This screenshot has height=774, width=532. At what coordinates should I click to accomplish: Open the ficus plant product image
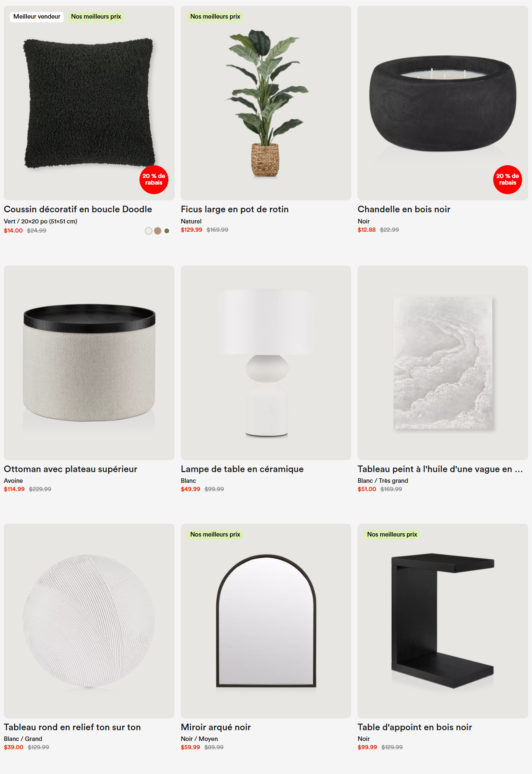click(266, 103)
